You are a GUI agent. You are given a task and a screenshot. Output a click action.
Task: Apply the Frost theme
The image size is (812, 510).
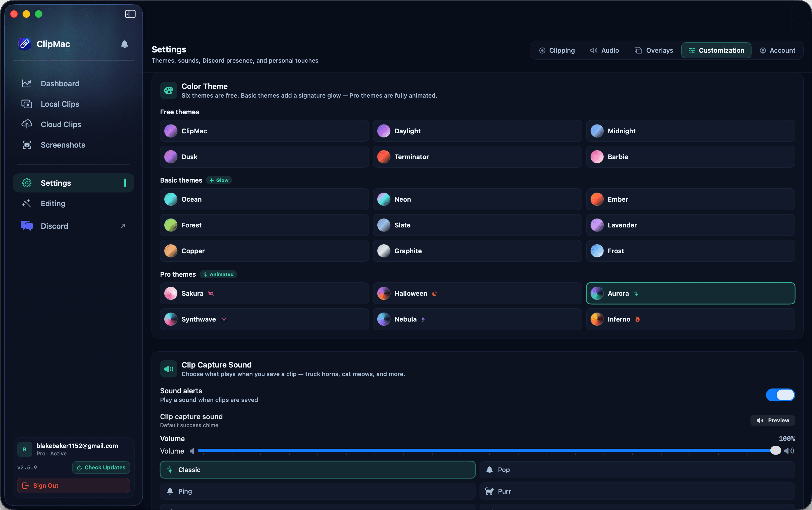[x=690, y=251]
